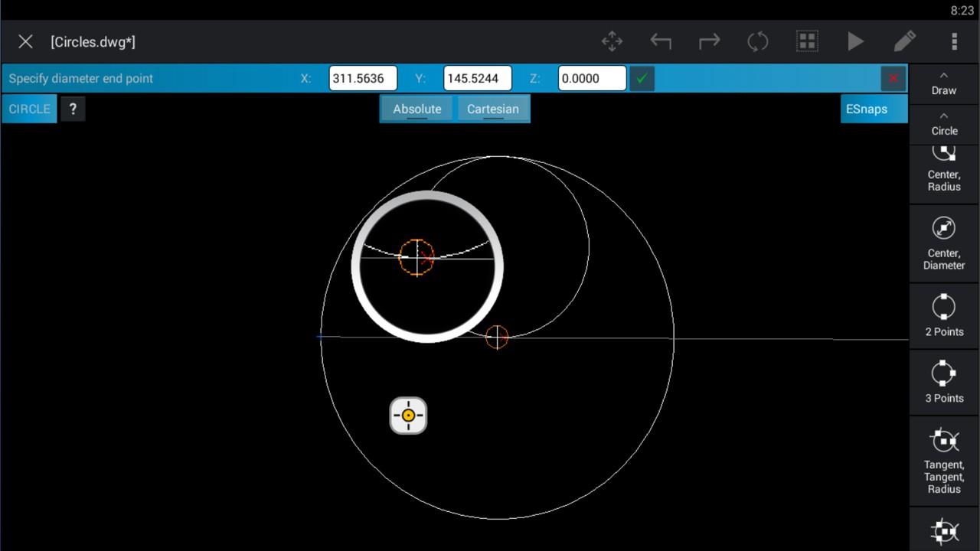Select Center, Diameter circle tool
This screenshot has height=551, width=980.
pos(944,243)
